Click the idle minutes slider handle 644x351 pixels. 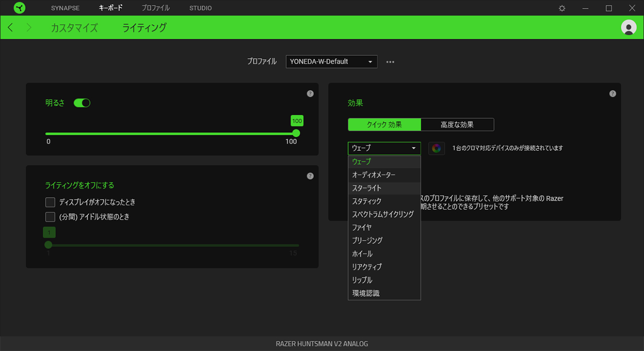(48, 245)
